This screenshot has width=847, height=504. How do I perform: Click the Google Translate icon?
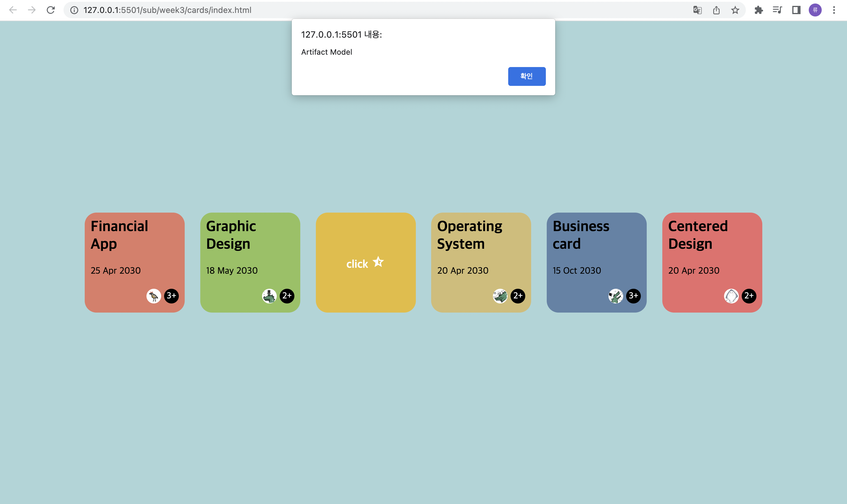[x=697, y=10]
